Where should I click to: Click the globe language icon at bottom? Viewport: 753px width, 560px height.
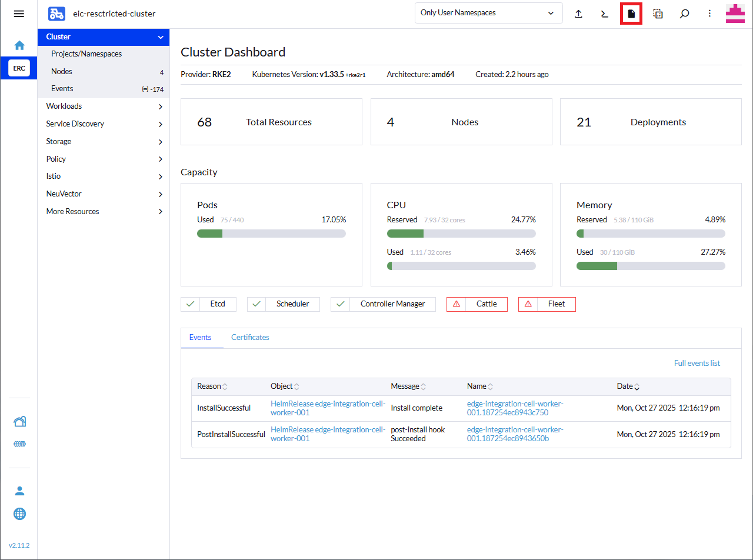click(x=19, y=514)
